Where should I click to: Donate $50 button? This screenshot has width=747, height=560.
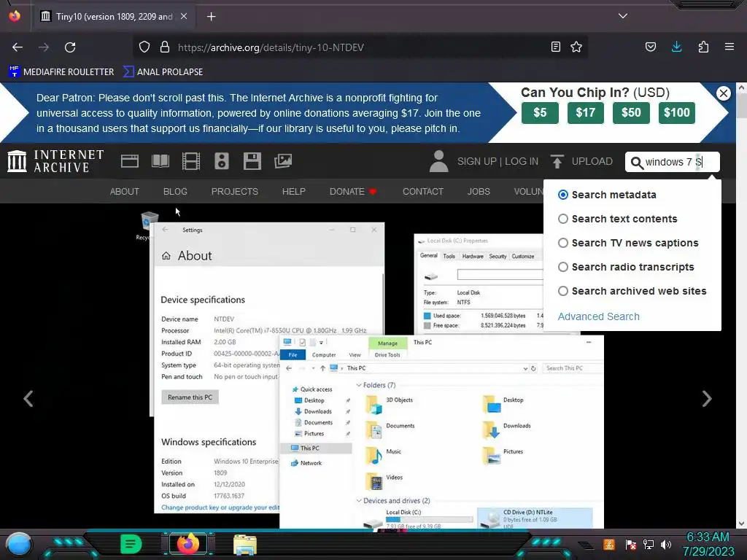coord(631,113)
